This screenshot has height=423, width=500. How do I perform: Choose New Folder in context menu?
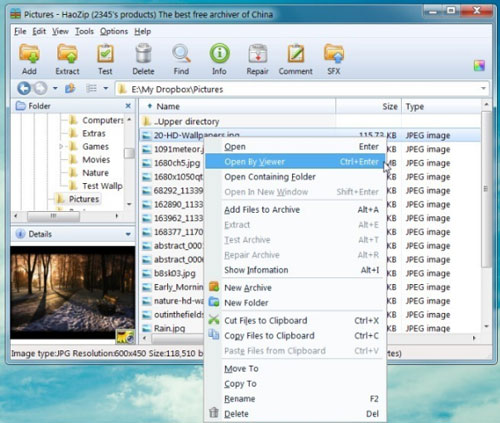pyautogui.click(x=295, y=303)
